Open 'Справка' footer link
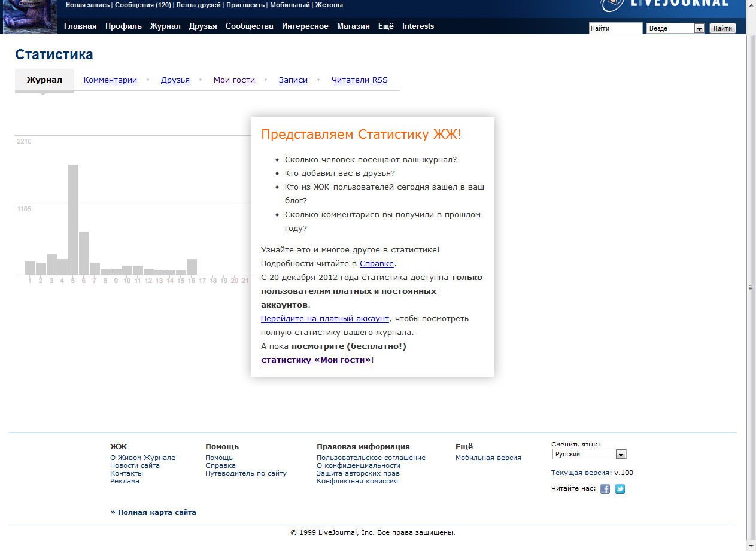756x551 pixels. click(x=220, y=465)
